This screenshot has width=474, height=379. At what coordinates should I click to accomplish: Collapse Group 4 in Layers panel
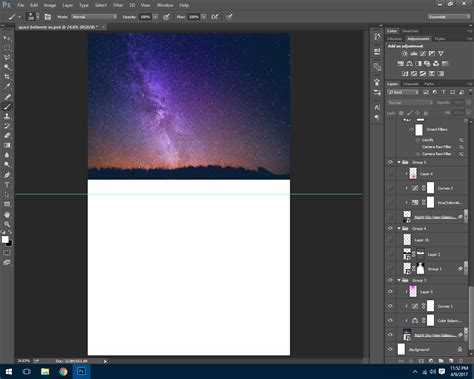tap(399, 228)
